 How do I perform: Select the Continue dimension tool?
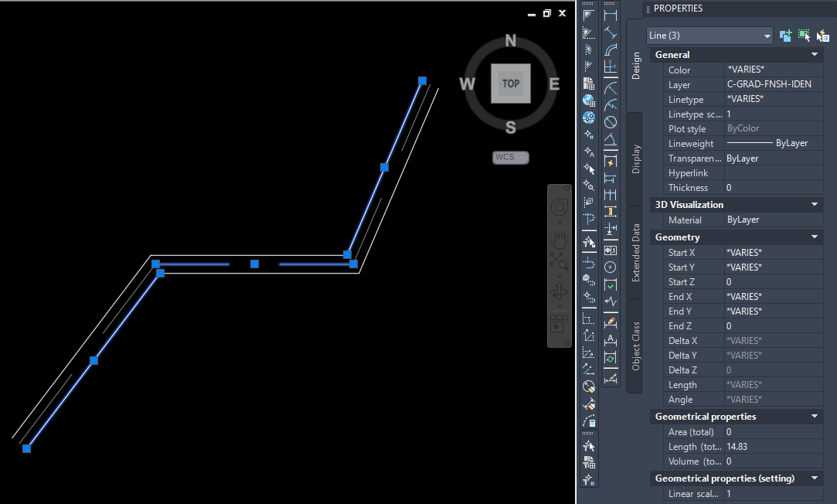point(610,195)
